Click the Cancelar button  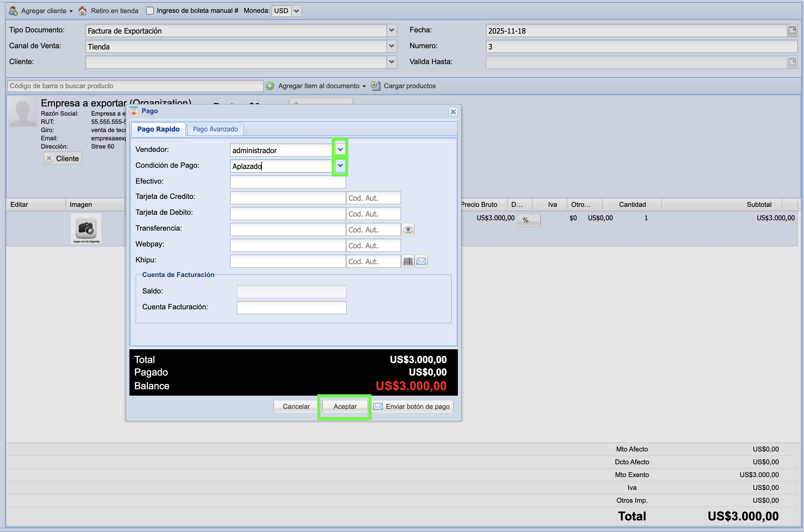tap(296, 406)
